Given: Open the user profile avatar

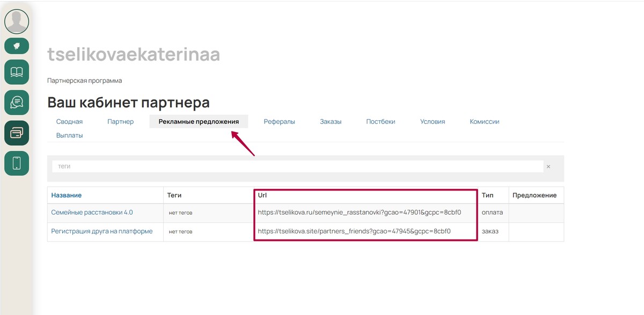Looking at the screenshot, I should click(17, 21).
